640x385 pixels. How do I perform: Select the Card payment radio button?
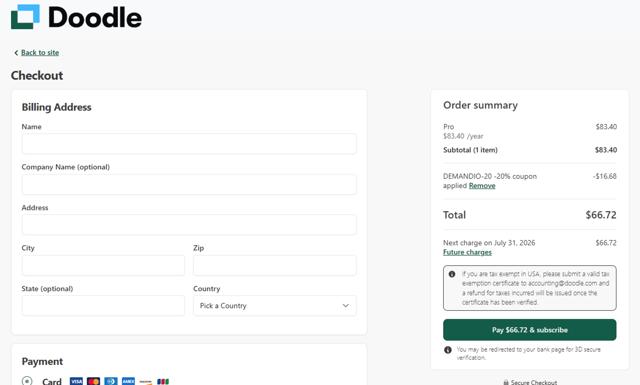(x=27, y=381)
